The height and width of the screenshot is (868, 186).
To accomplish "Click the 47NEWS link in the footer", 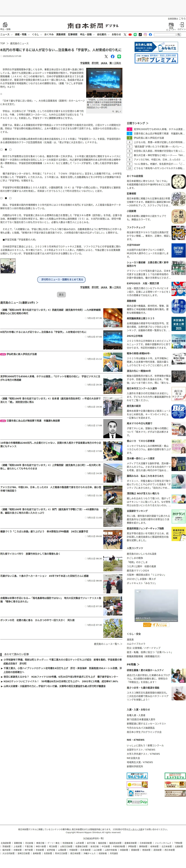I will 88,838.
